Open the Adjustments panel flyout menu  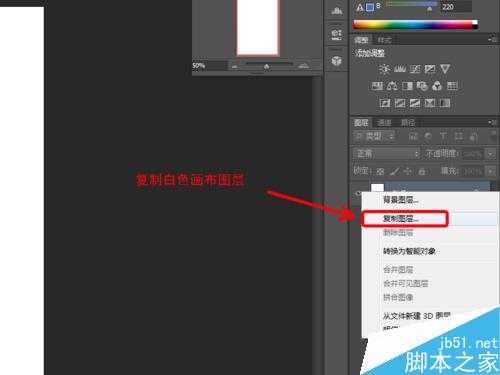point(493,39)
